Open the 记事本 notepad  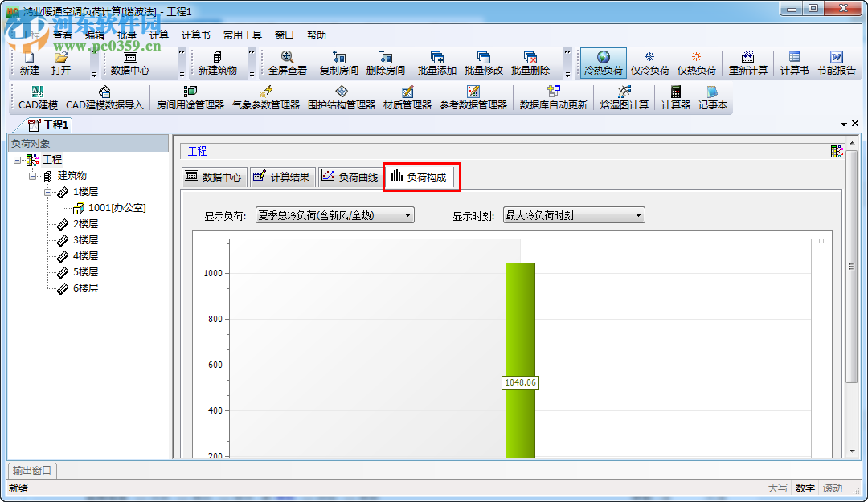pos(712,97)
